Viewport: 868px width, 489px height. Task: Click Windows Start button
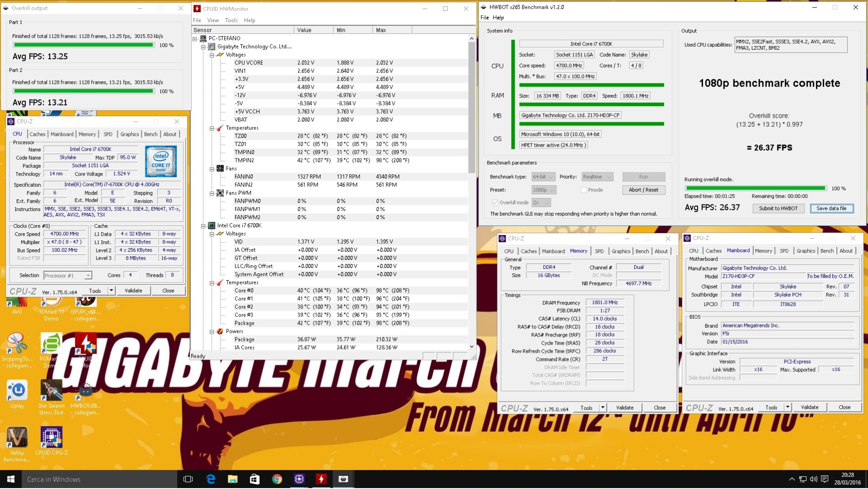coord(11,479)
